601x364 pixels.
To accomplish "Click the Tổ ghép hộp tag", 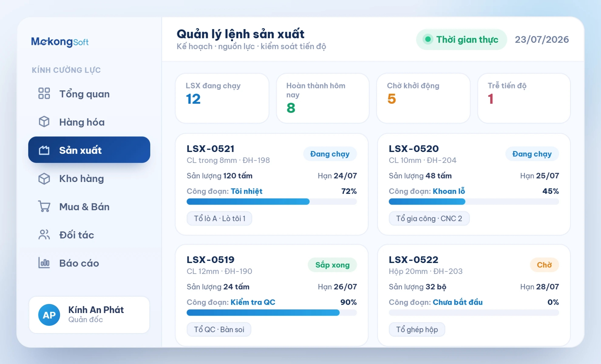I will (x=417, y=330).
